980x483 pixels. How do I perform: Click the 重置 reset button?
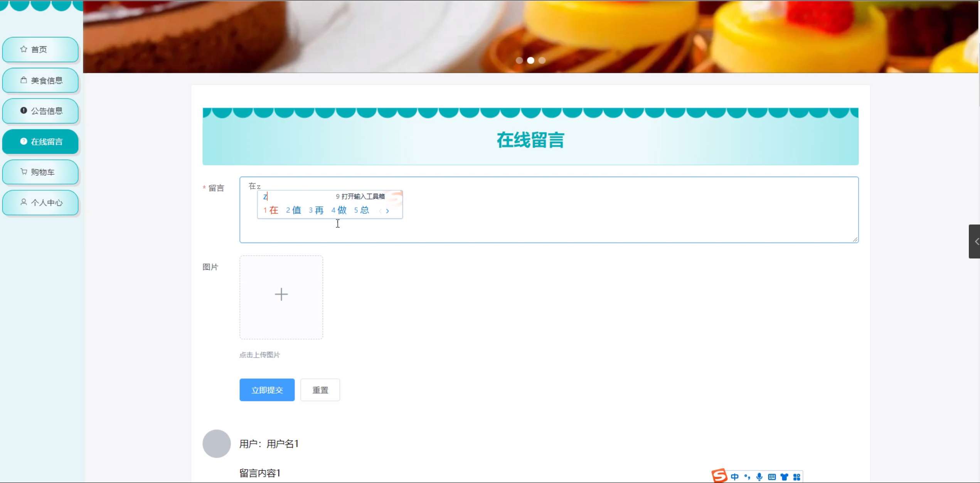[x=320, y=390]
